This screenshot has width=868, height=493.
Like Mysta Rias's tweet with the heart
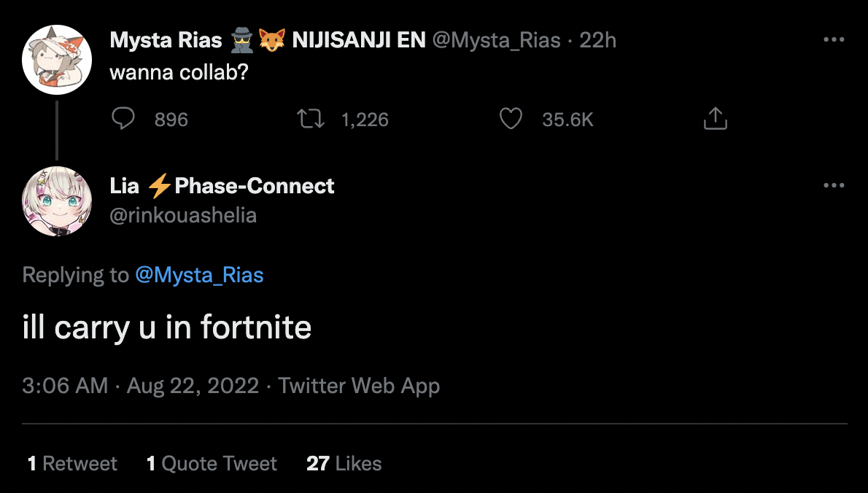(511, 119)
